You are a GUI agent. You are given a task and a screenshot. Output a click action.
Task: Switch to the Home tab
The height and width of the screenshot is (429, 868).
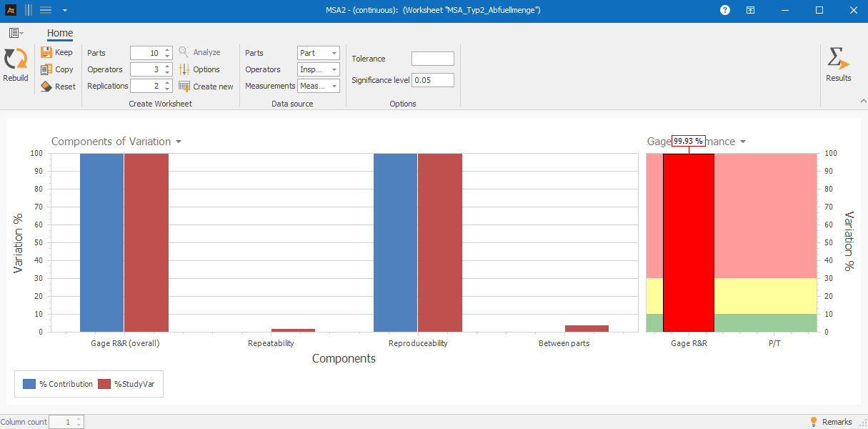click(x=60, y=33)
